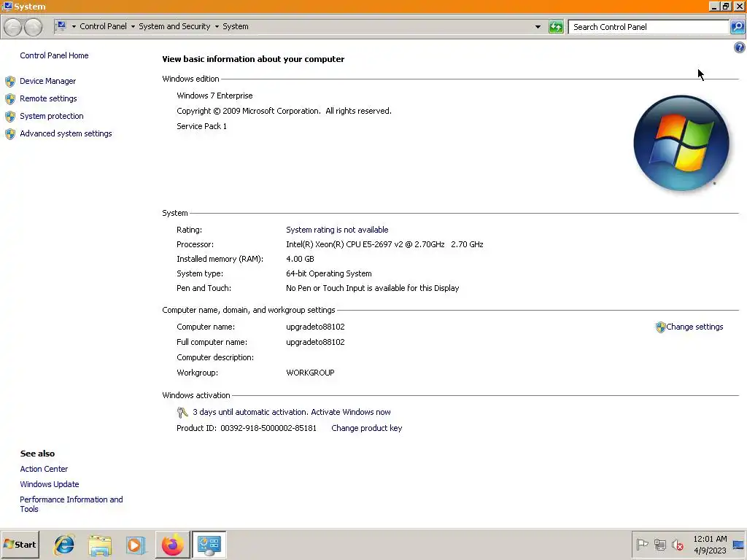Click the Search Control Panel field
The width and height of the screenshot is (747, 560).
[649, 27]
